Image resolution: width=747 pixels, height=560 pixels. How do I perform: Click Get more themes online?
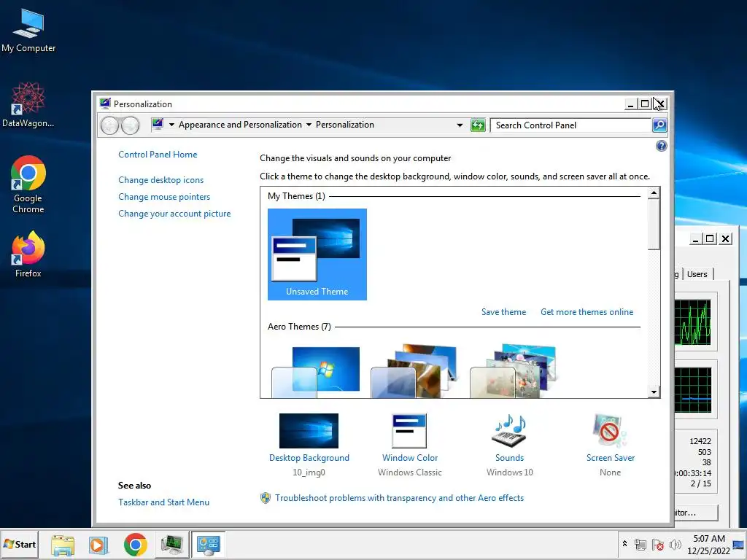click(587, 312)
